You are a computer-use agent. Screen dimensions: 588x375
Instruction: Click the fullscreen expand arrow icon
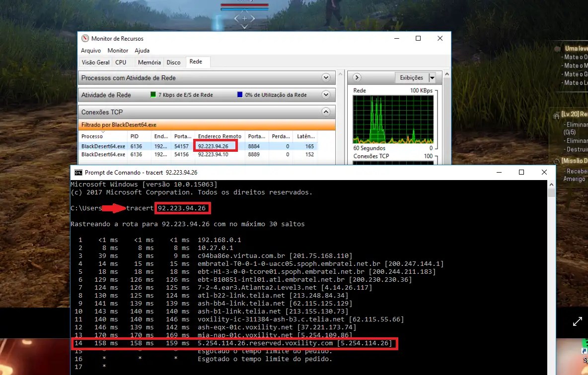click(x=578, y=321)
